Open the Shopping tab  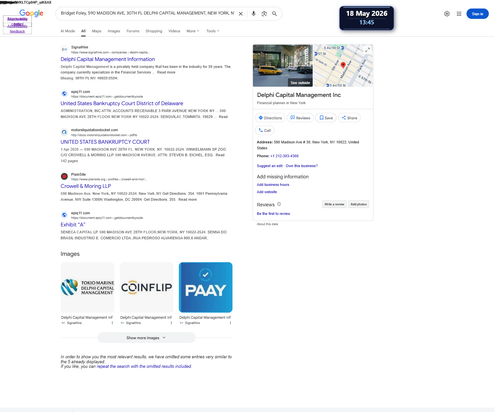pyautogui.click(x=154, y=31)
